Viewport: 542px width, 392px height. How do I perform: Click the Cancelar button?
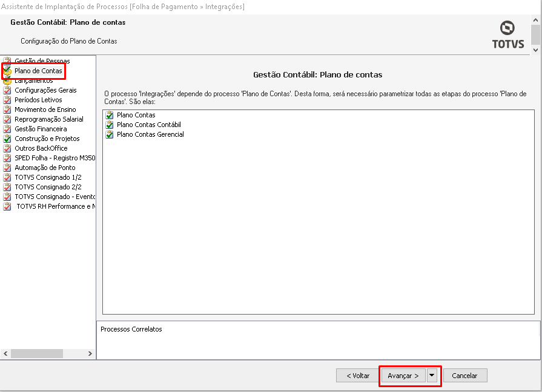coord(465,376)
